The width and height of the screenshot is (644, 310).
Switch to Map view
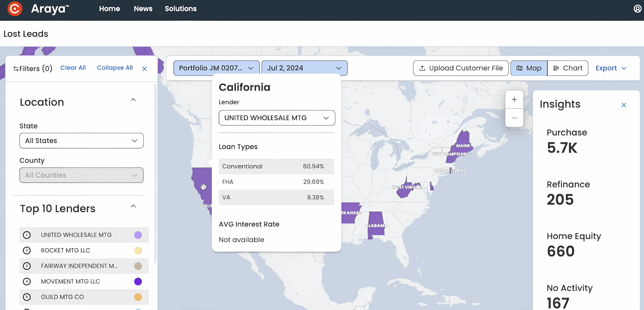pos(529,68)
